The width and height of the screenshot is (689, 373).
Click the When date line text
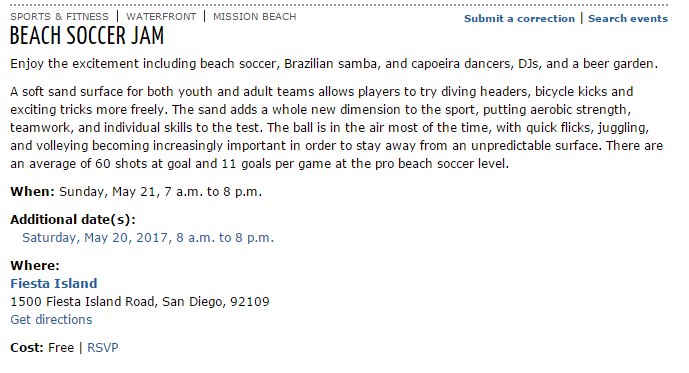coord(136,192)
